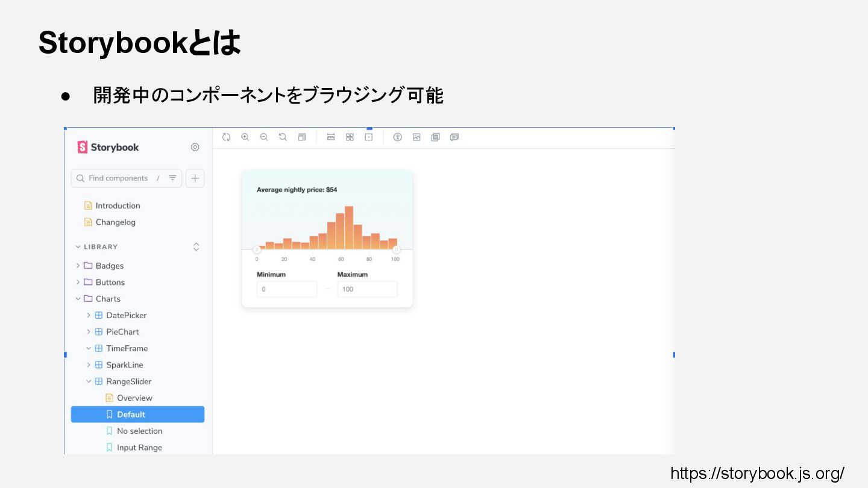This screenshot has height=488, width=868.
Task: Zoom in on the component preview
Action: click(x=245, y=137)
